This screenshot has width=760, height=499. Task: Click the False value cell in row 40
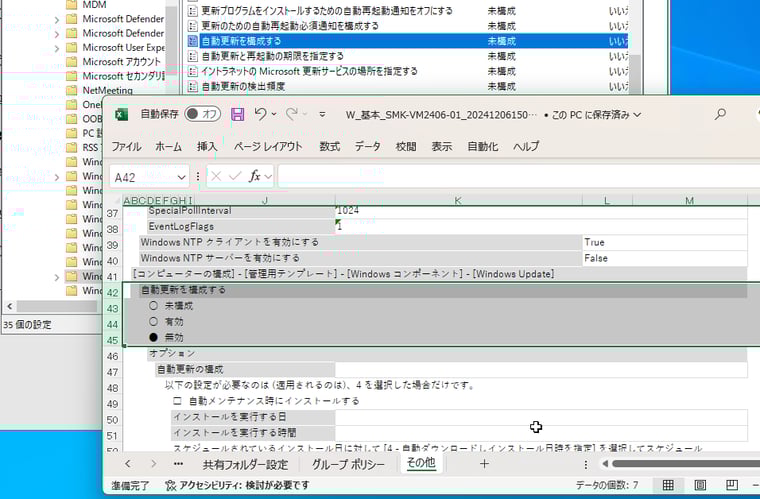(x=665, y=258)
